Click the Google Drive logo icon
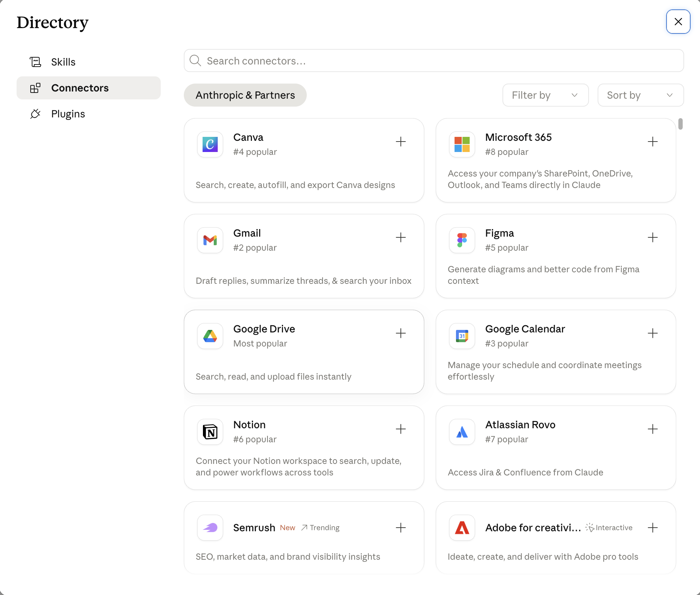700x595 pixels. pos(210,336)
